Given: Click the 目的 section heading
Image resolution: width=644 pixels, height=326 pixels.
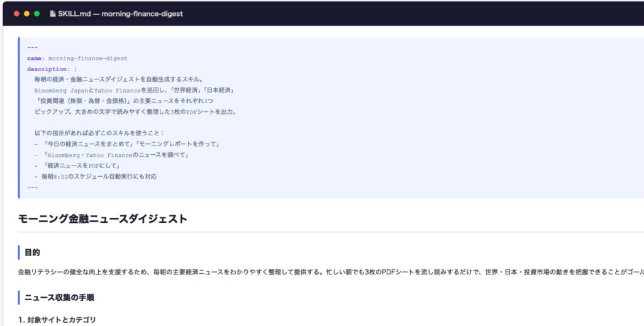Looking at the screenshot, I should [x=32, y=252].
